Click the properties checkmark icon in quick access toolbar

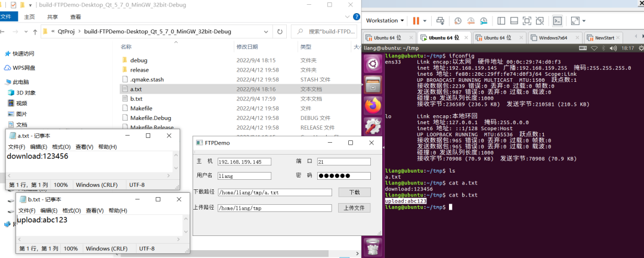pyautogui.click(x=13, y=5)
